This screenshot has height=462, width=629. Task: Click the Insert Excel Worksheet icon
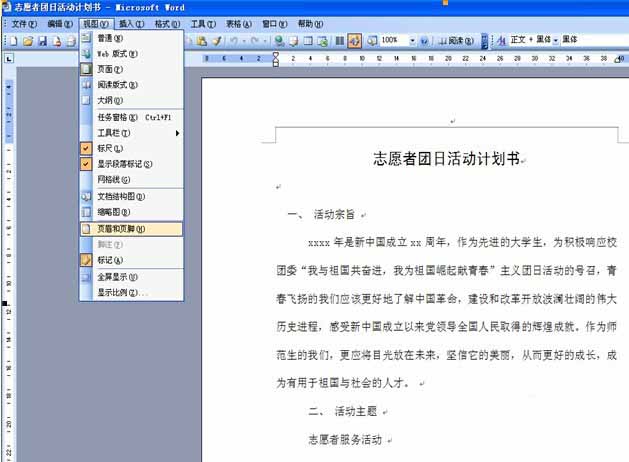pyautogui.click(x=323, y=41)
